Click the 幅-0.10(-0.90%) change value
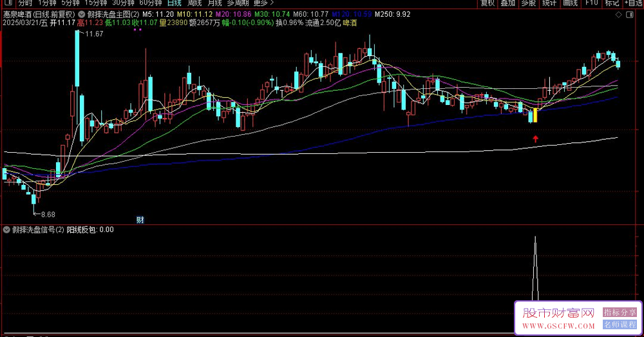Screen dimensions: 644x337 point(248,23)
